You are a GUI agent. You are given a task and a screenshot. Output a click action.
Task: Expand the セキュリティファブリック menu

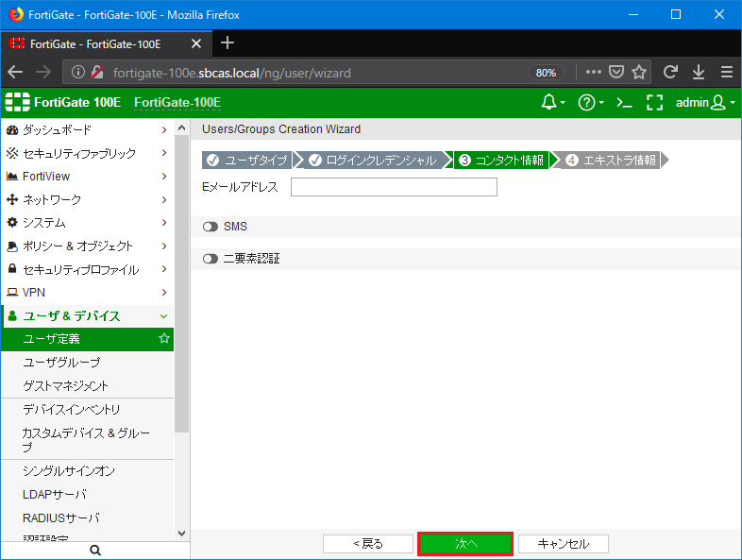(87, 153)
